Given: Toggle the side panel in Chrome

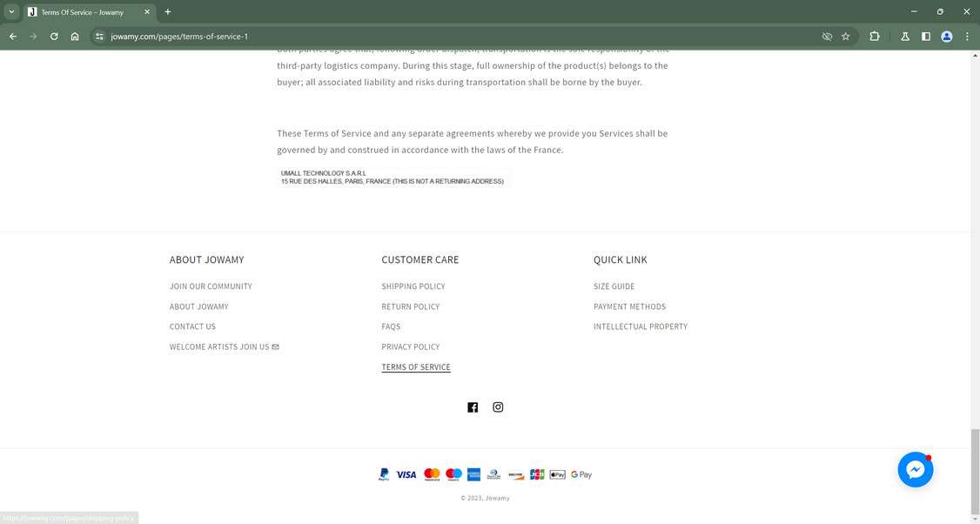Looking at the screenshot, I should (x=925, y=37).
